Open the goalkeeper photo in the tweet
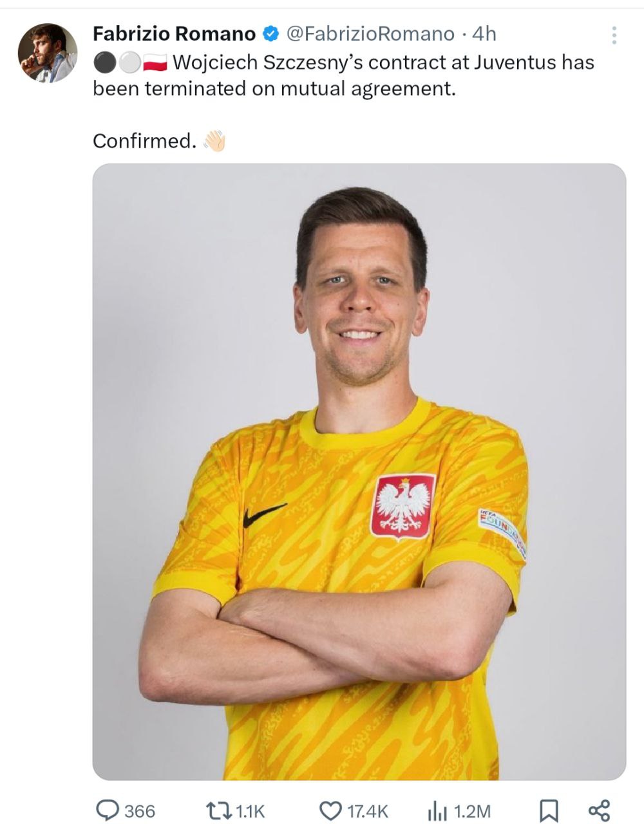This screenshot has width=644, height=824. point(359,472)
